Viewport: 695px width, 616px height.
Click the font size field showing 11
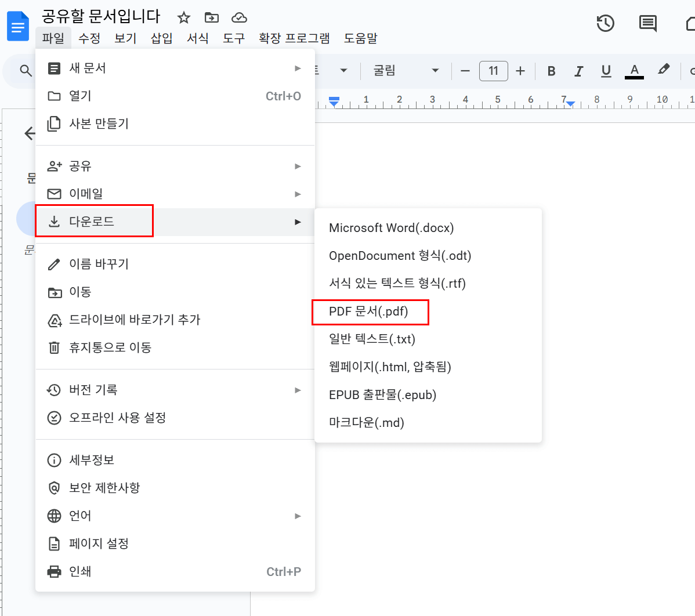tap(493, 71)
